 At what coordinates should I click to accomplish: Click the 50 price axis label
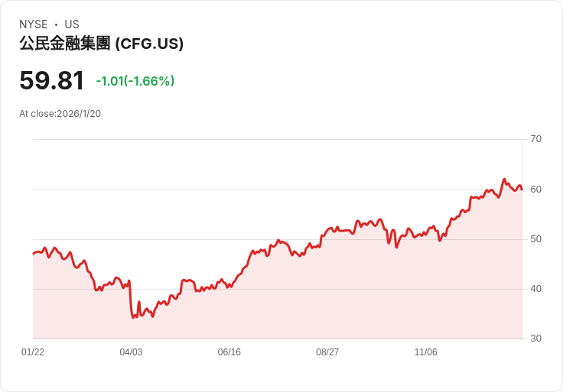click(x=536, y=239)
